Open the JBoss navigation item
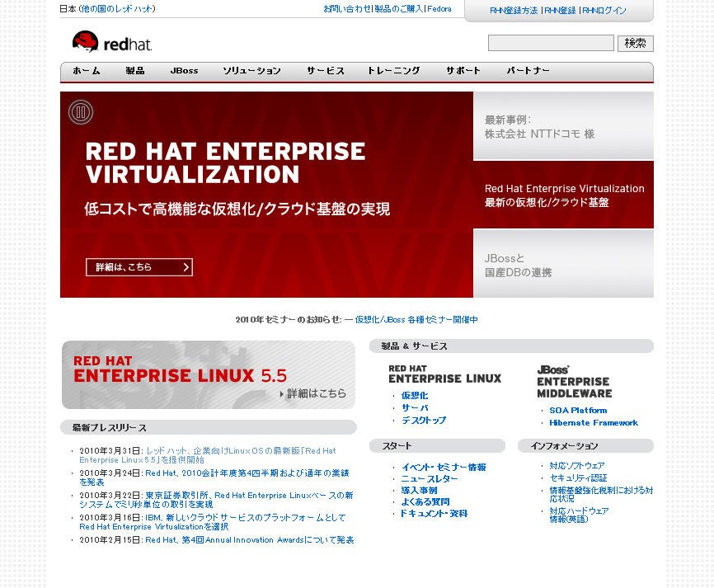Viewport: 714px width, 588px height. (184, 71)
